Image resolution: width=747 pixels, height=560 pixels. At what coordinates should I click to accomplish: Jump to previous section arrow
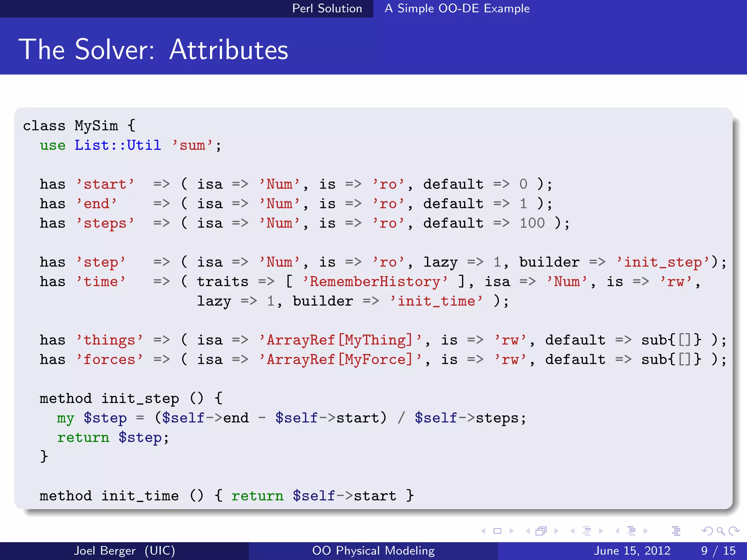[617, 531]
